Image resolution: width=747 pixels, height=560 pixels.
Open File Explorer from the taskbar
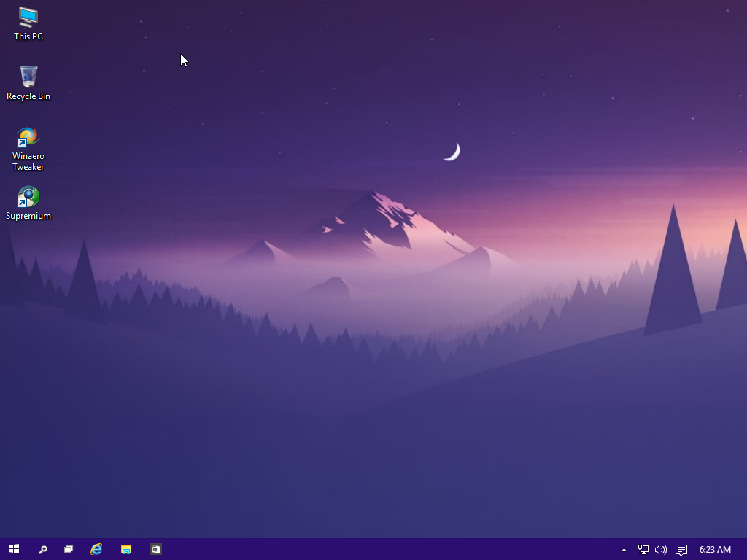point(125,549)
